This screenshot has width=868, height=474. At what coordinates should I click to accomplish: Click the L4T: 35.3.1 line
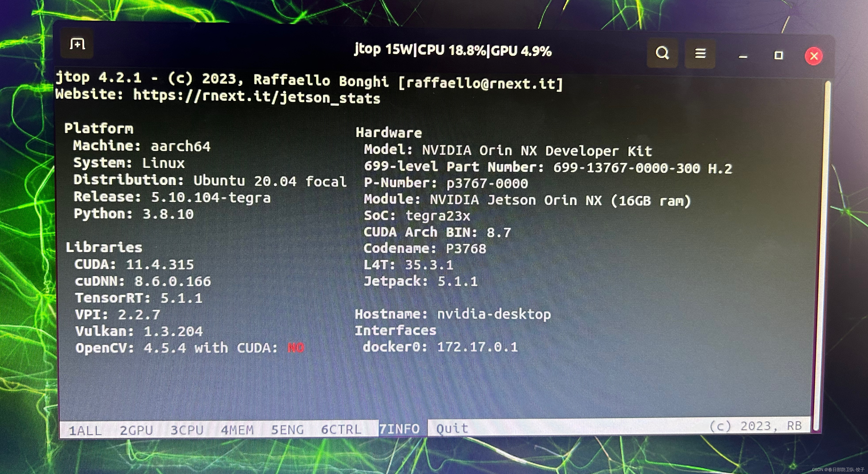(409, 265)
